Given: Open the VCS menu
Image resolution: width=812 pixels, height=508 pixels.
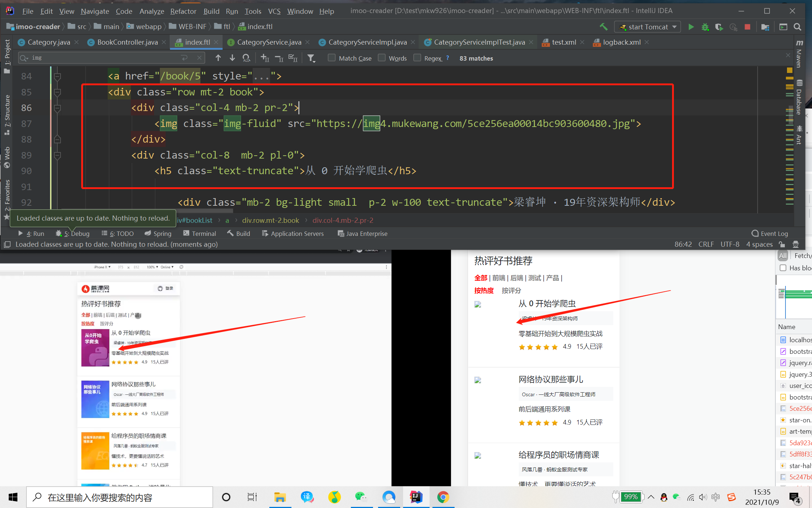Looking at the screenshot, I should [274, 11].
